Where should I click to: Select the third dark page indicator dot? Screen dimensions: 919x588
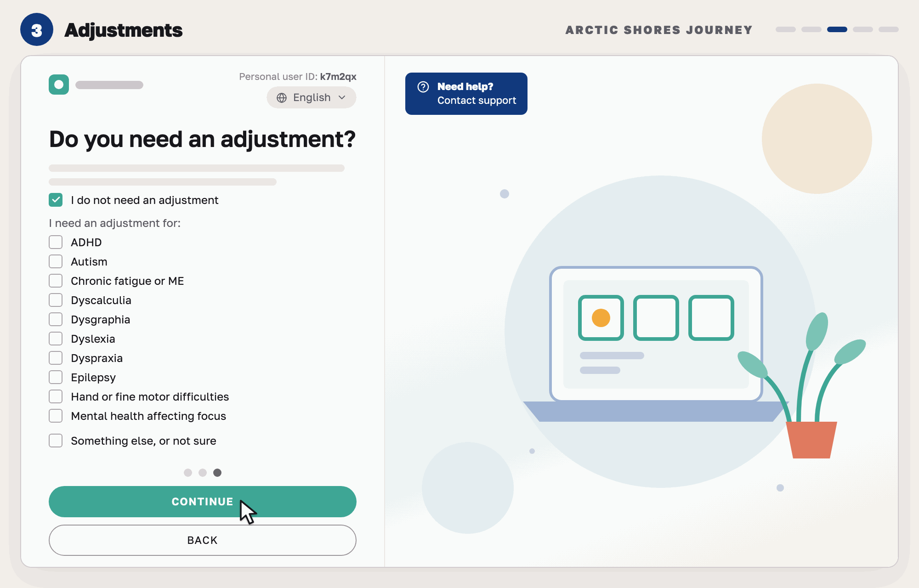217,473
